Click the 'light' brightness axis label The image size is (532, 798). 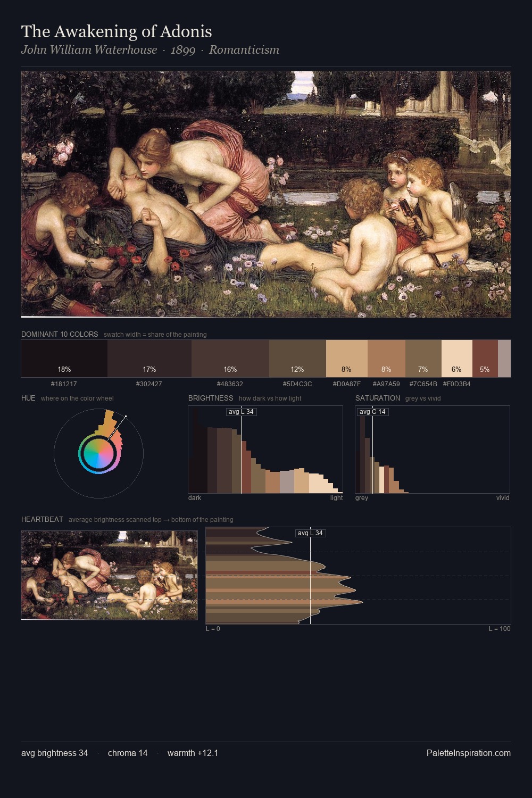(x=336, y=498)
